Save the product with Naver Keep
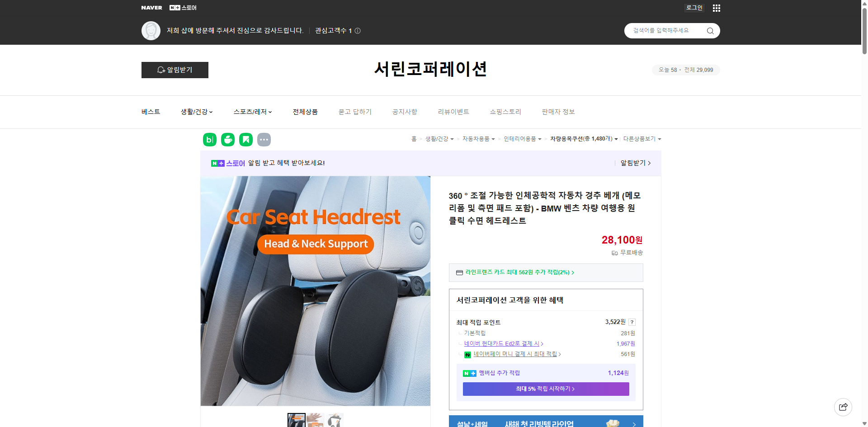 (x=245, y=139)
